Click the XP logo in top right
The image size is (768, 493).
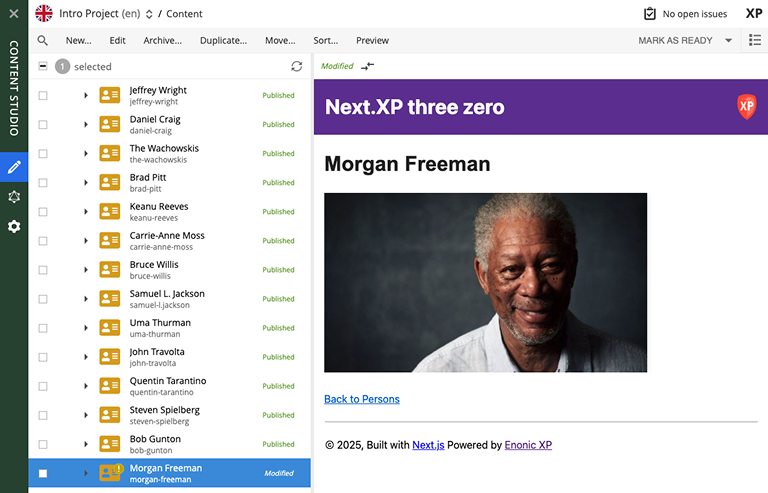754,14
